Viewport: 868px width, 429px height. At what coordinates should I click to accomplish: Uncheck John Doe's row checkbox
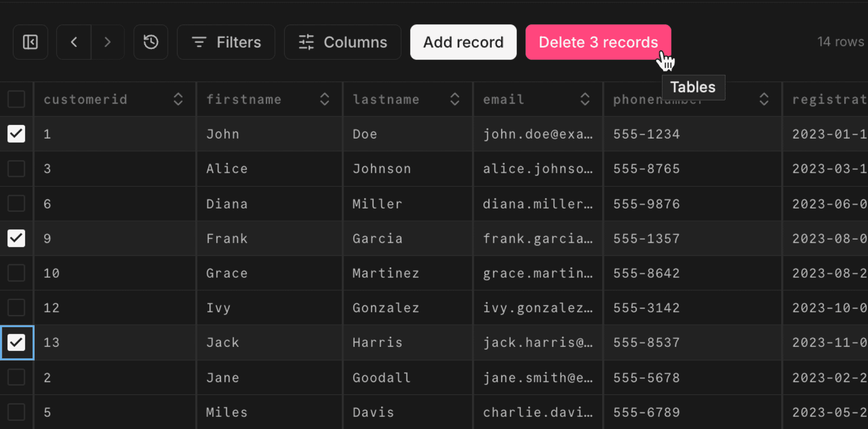[x=17, y=134]
